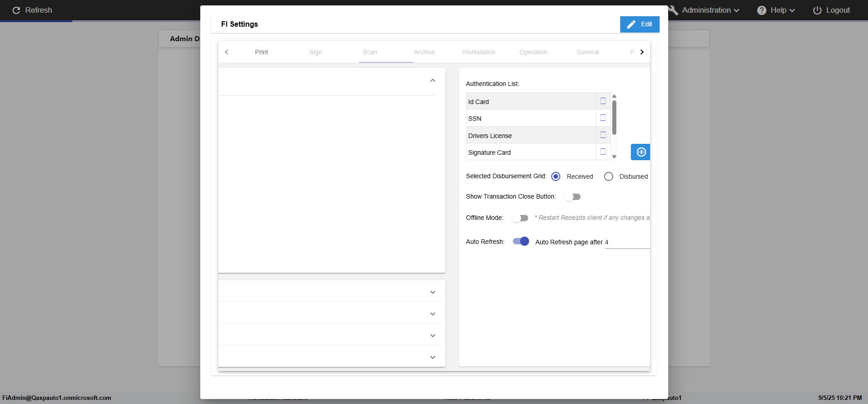
Task: Click the Administration wrench icon
Action: [674, 10]
